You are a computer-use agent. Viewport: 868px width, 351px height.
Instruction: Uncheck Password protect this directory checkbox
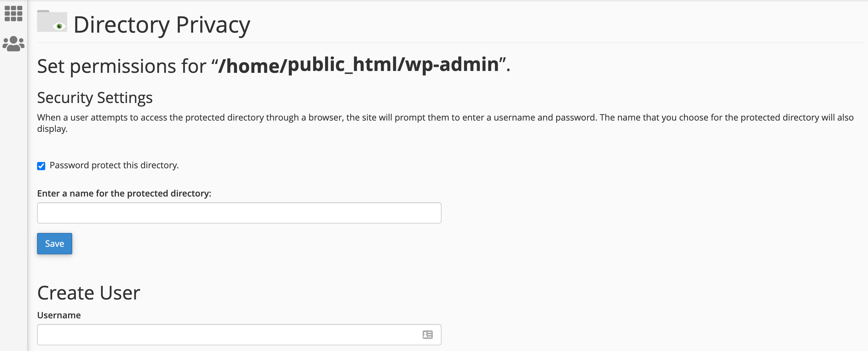pos(41,166)
